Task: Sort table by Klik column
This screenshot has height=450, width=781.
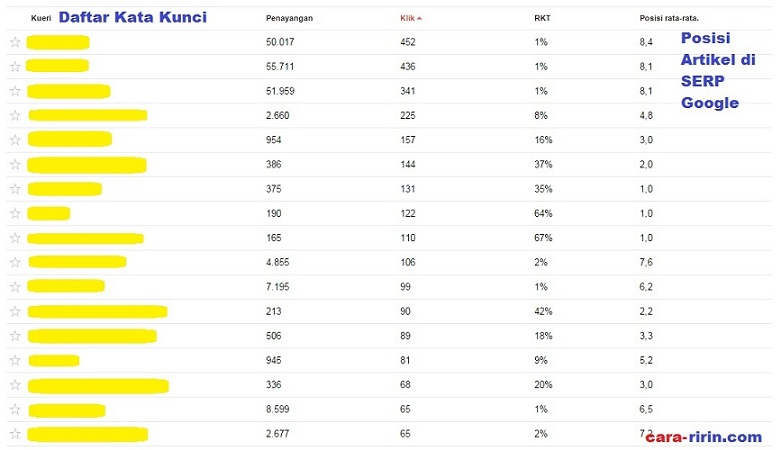Action: pyautogui.click(x=407, y=18)
